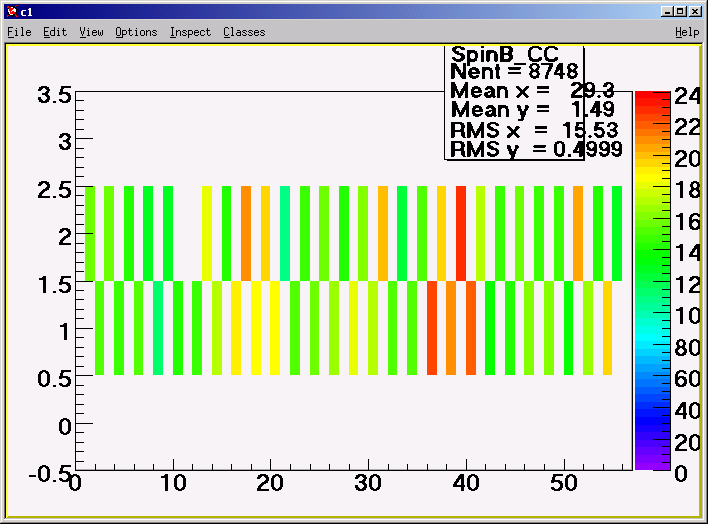Open the Help menu

pyautogui.click(x=687, y=32)
